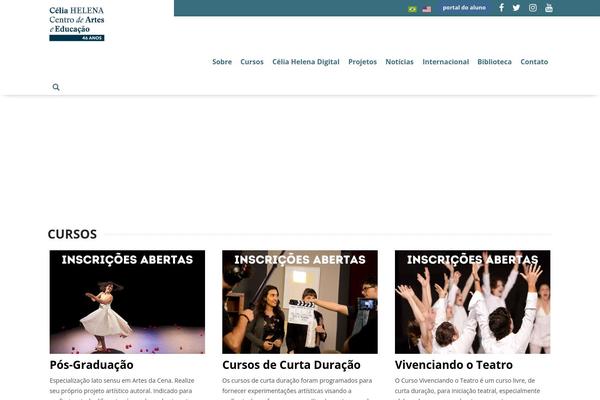Open the Projetos menu

click(362, 62)
